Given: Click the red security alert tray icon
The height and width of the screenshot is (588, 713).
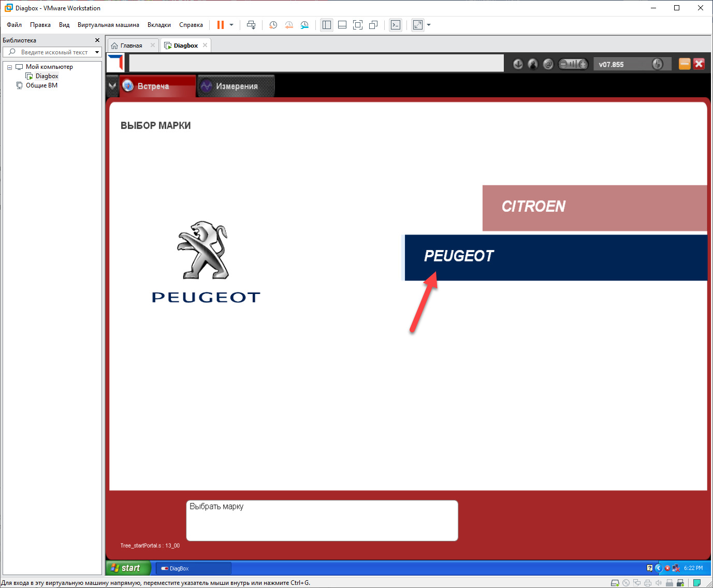Looking at the screenshot, I should tap(667, 568).
